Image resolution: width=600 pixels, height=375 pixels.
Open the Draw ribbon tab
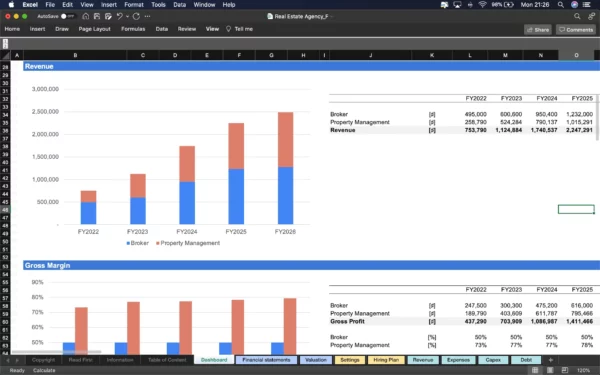tap(62, 29)
